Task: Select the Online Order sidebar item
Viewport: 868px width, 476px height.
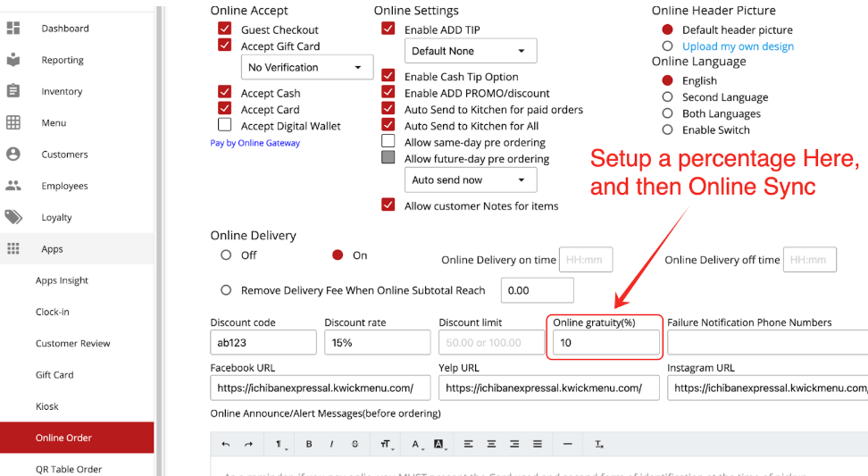Action: [x=77, y=438]
